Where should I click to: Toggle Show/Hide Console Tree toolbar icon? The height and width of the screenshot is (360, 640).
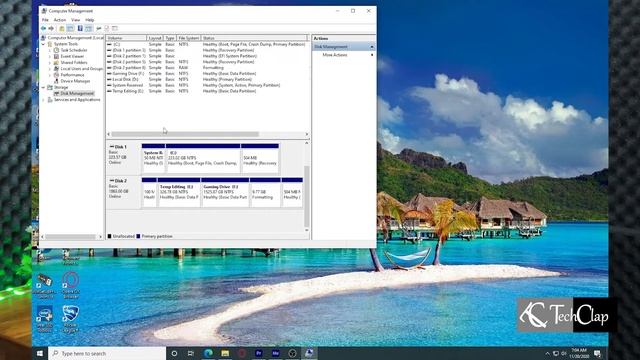pos(70,28)
